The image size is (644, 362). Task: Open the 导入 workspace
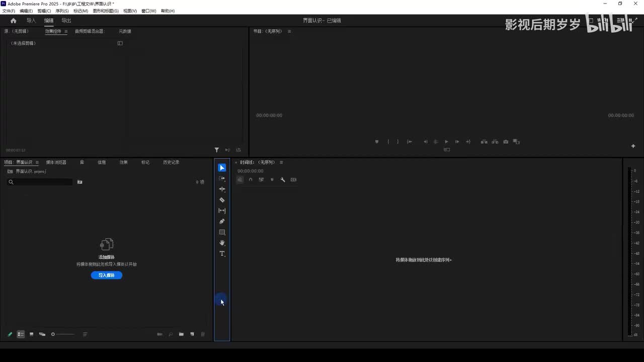tap(31, 21)
